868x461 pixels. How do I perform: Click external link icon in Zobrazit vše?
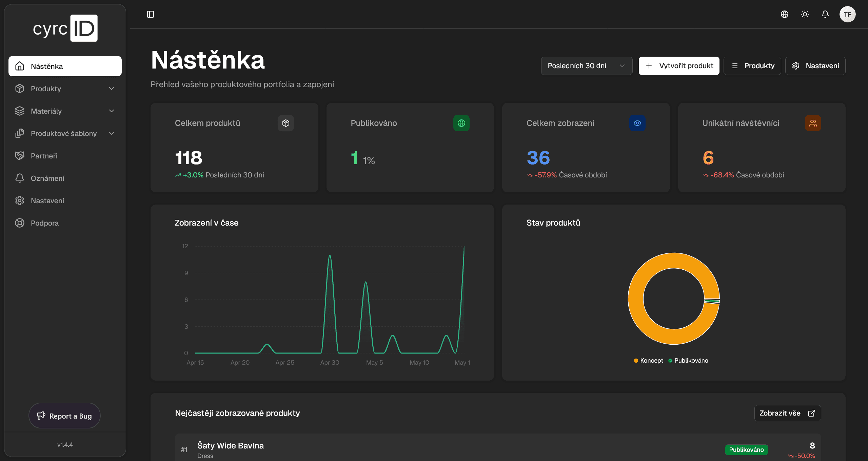coord(812,413)
